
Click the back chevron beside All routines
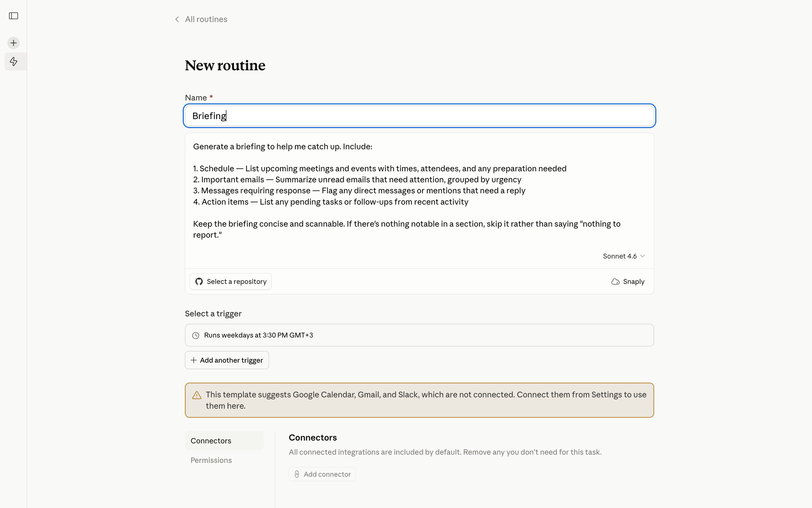coord(177,19)
